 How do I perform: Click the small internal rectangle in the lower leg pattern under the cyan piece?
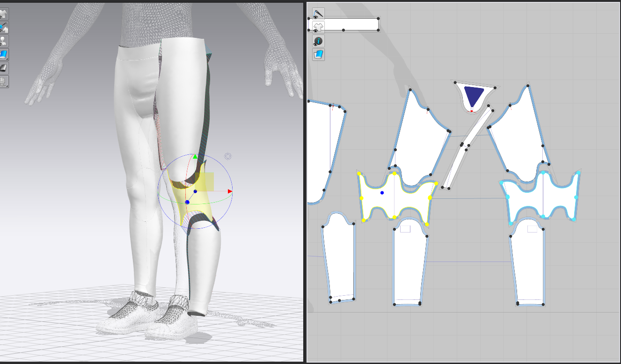[532, 229]
